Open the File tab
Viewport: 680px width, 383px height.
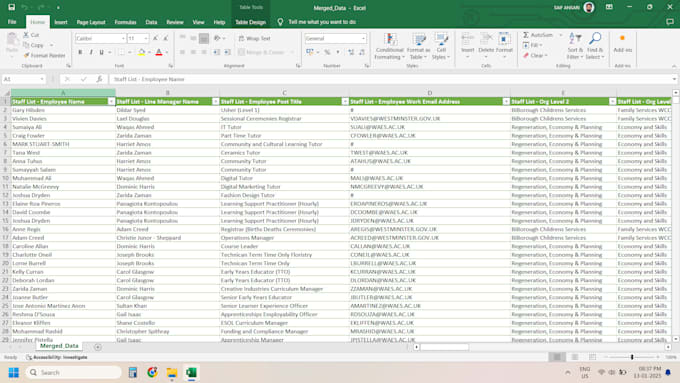point(12,22)
